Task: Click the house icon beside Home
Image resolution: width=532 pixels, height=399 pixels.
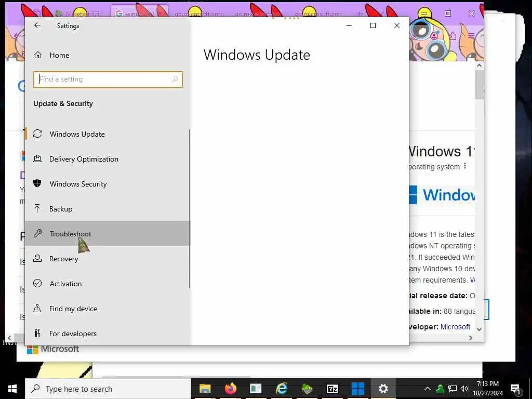Action: (37, 55)
